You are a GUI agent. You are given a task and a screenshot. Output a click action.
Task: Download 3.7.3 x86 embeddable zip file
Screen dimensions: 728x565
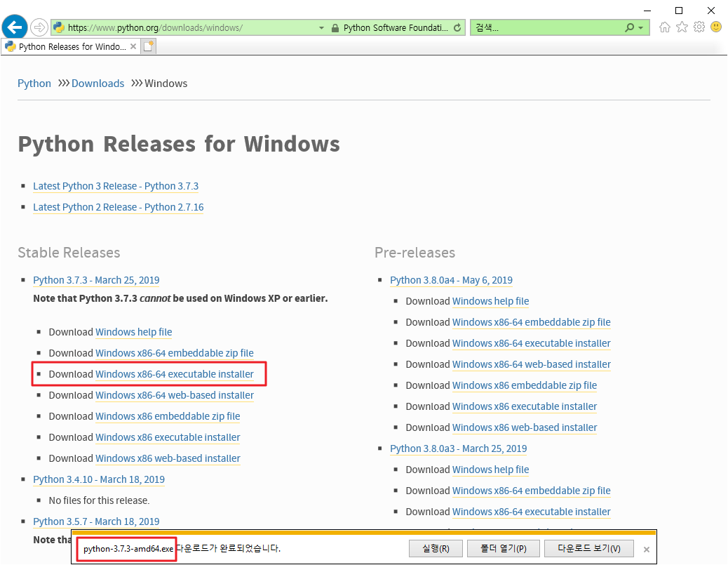point(168,416)
